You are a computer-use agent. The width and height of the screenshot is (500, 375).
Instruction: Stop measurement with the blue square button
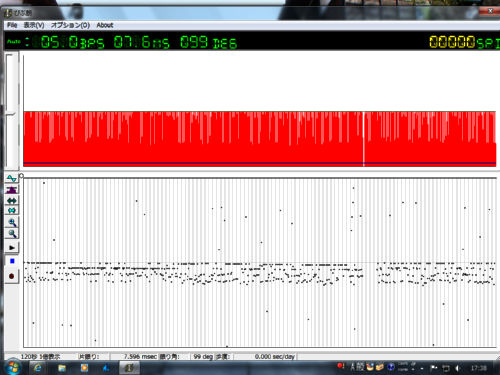(12, 261)
